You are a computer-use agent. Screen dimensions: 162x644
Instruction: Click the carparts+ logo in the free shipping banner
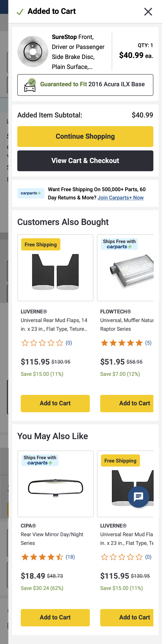(31, 193)
